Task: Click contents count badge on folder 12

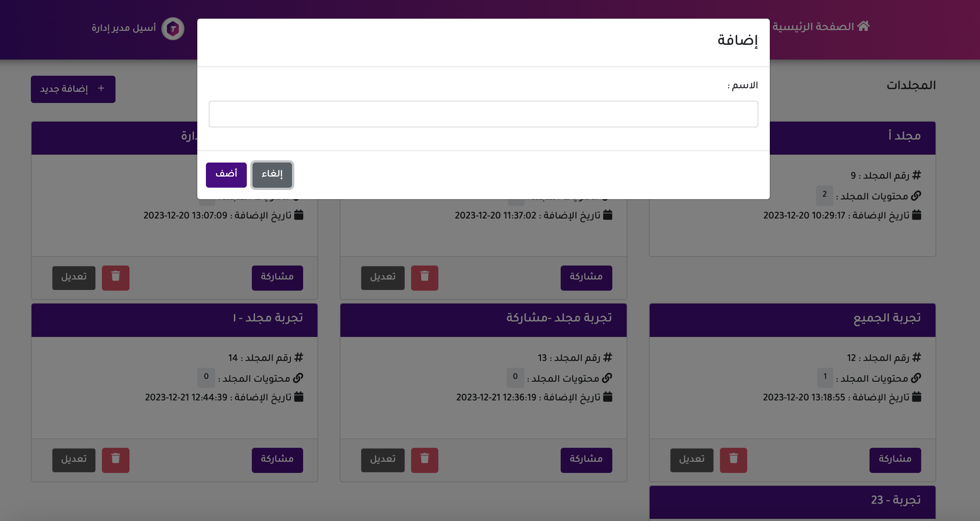Action: coord(825,377)
